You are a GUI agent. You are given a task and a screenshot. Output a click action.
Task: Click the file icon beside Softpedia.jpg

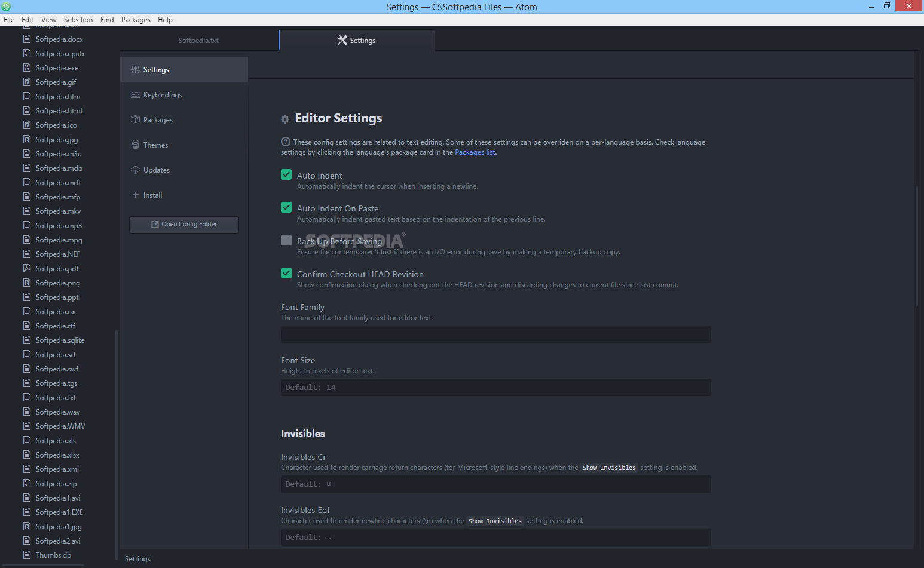point(27,139)
